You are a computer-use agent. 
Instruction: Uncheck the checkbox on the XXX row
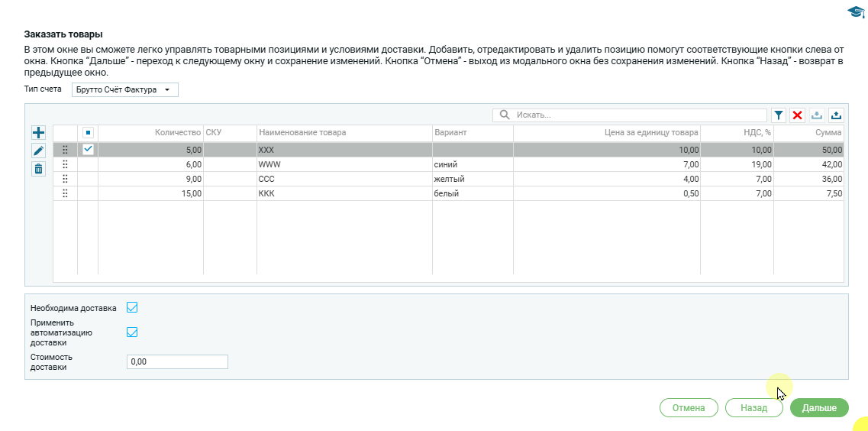[x=88, y=150]
